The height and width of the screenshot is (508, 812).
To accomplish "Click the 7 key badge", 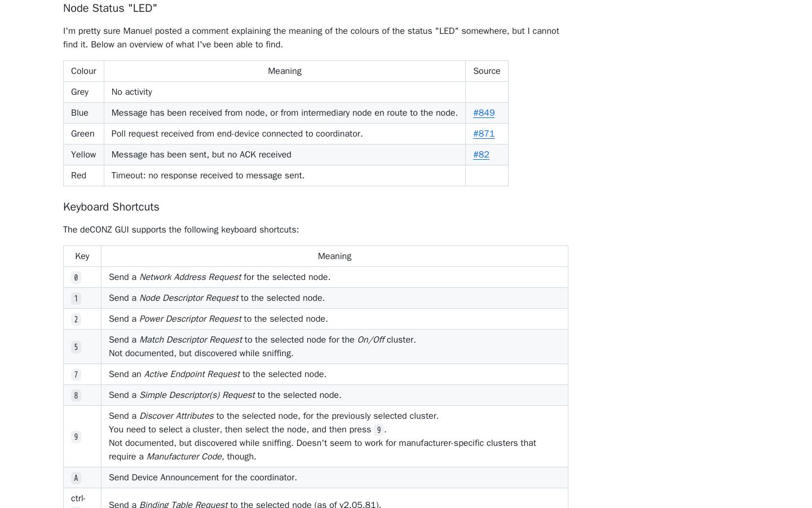I will 76,375.
